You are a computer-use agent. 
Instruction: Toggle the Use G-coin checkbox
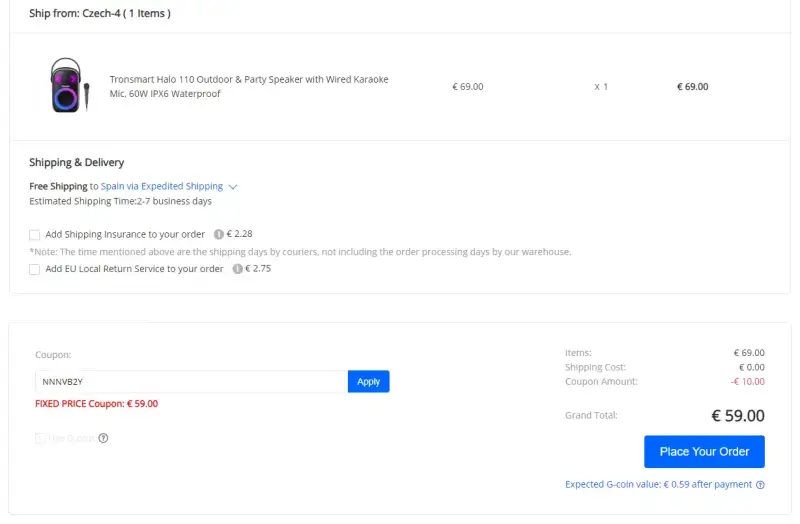pyautogui.click(x=40, y=438)
